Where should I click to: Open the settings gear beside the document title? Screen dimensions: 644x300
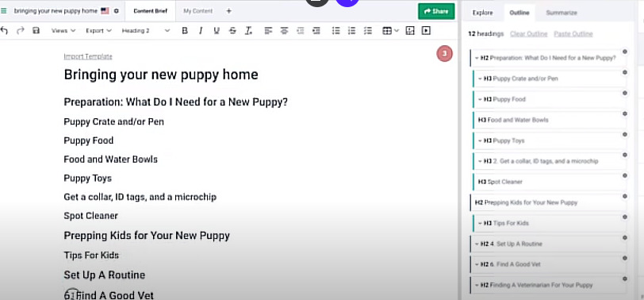117,11
